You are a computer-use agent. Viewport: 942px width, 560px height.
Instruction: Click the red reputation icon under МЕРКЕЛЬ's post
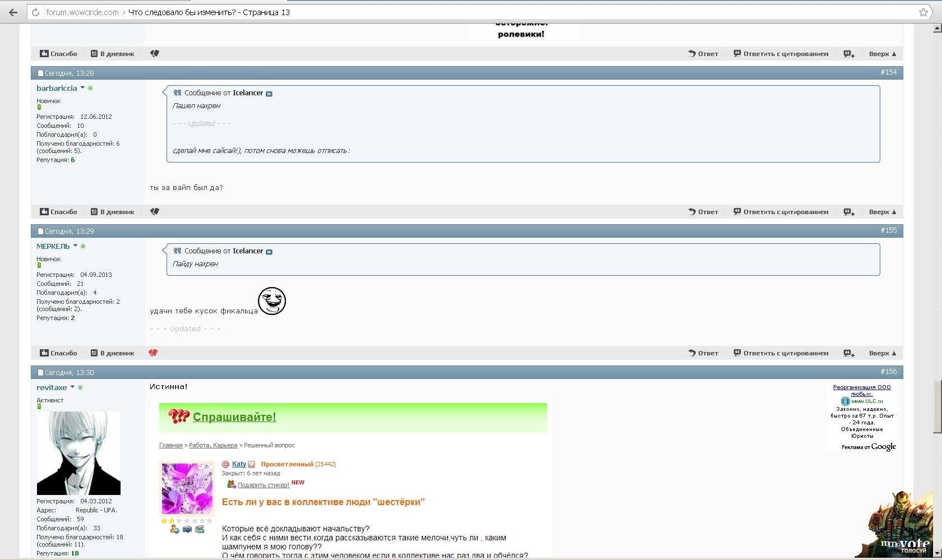coord(153,353)
